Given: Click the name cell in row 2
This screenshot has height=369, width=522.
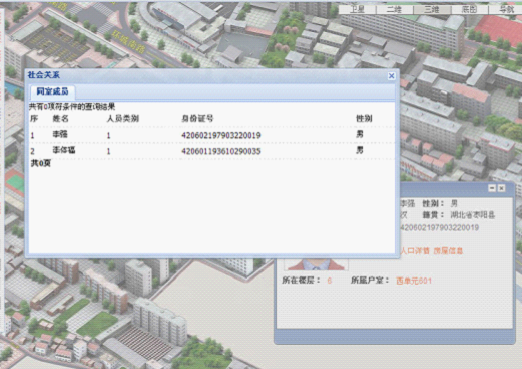Looking at the screenshot, I should [64, 150].
